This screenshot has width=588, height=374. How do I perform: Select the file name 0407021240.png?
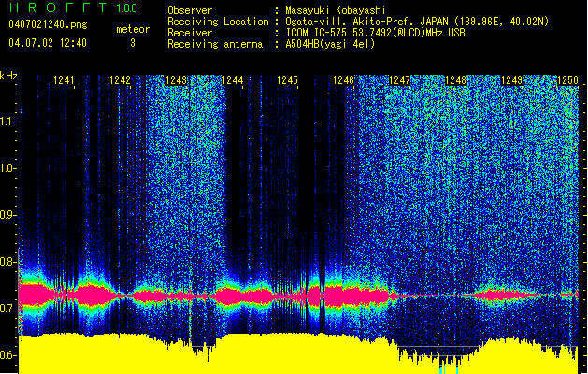tap(48, 25)
